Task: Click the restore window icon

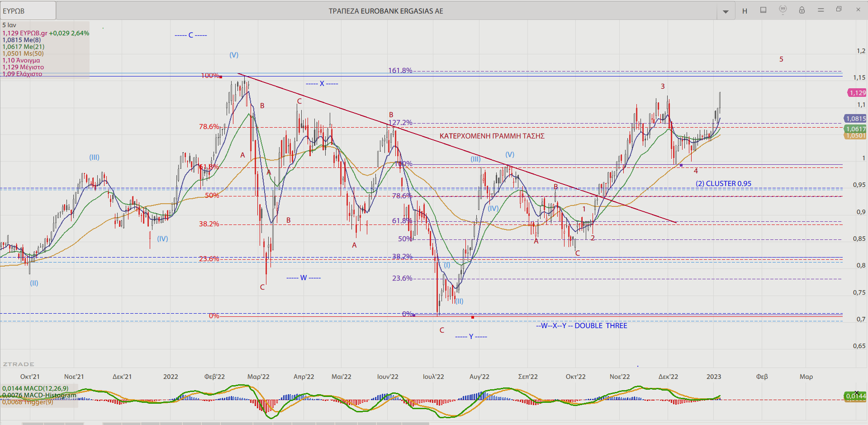Action: coord(839,10)
